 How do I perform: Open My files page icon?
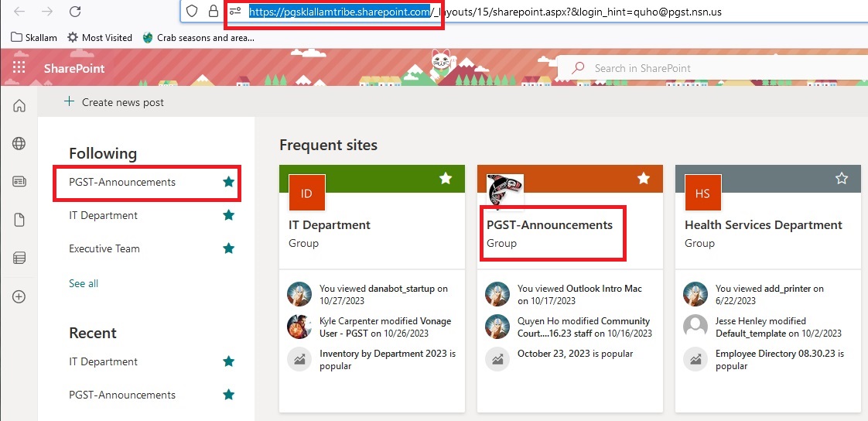pos(19,220)
